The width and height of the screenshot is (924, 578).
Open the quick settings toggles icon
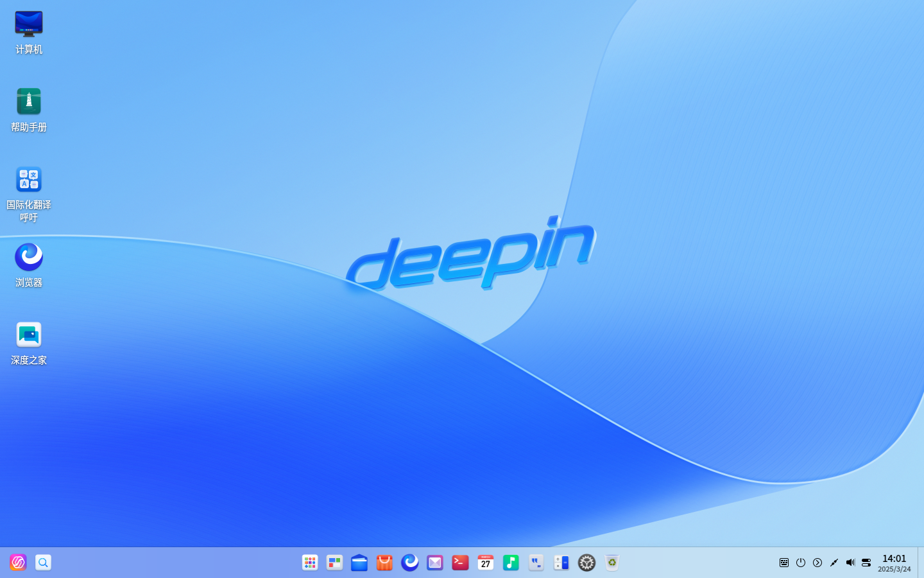coord(866,563)
